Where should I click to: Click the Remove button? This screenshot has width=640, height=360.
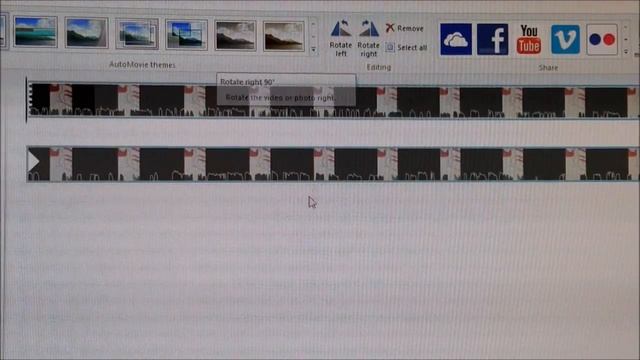pos(405,28)
